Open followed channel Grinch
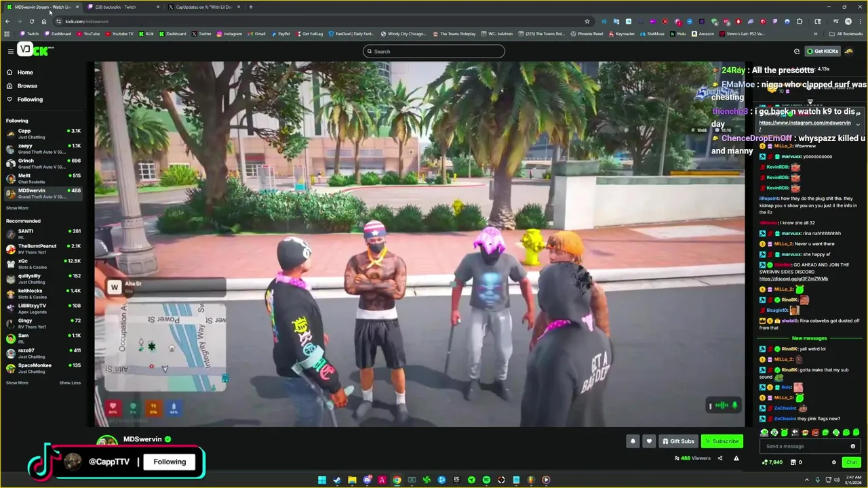Image resolution: width=868 pixels, height=488 pixels. coord(43,163)
